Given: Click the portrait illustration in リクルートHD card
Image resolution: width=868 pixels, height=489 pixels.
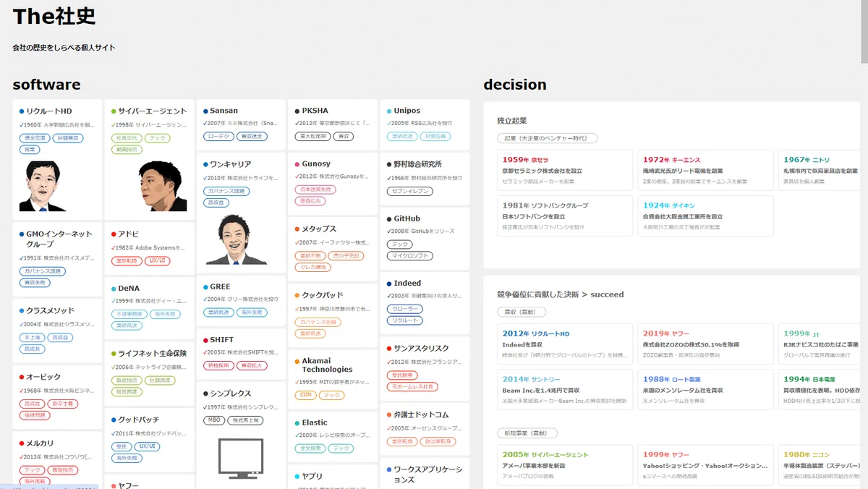Looking at the screenshot, I should coord(43,185).
